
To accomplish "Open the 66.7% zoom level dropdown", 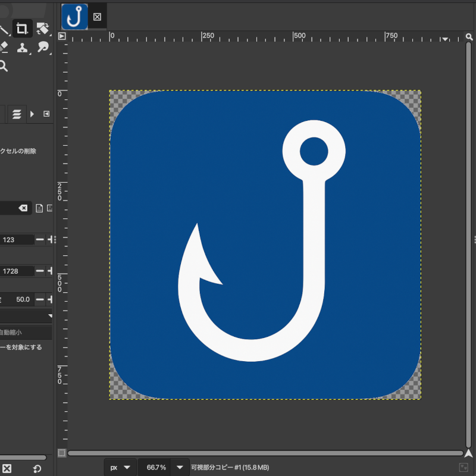I will pyautogui.click(x=180, y=468).
